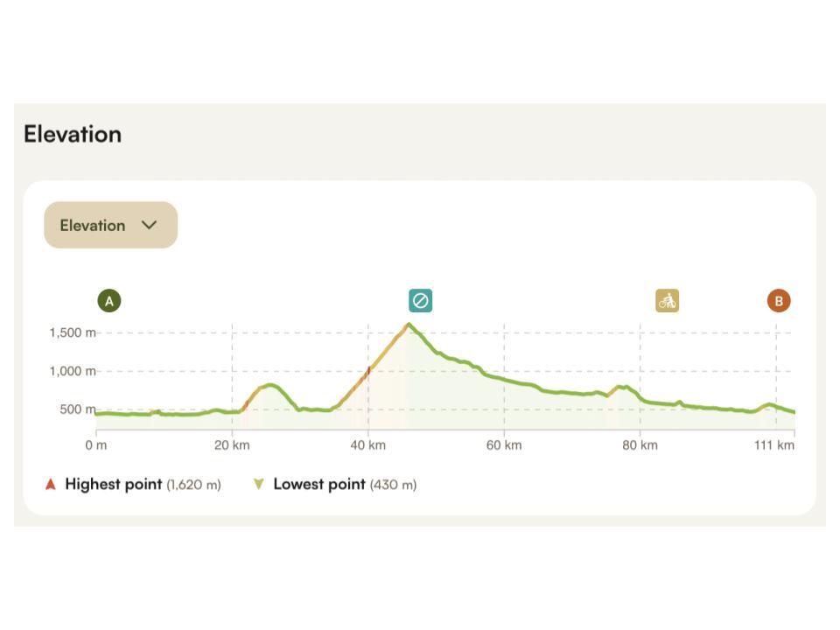This screenshot has width=840, height=630.
Task: Click the 111 km end distance label
Action: [x=774, y=445]
